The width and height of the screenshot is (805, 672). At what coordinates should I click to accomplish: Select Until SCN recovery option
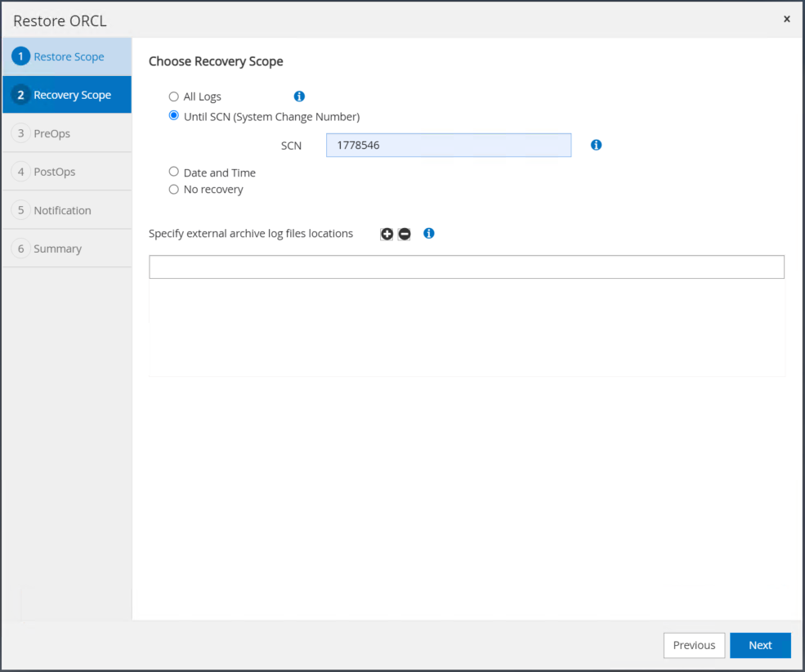(173, 116)
